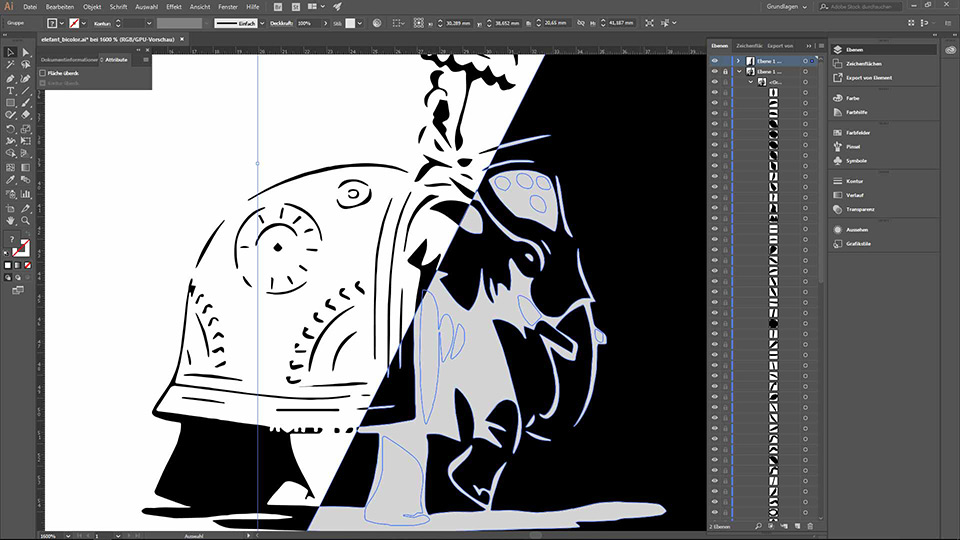Screen dimensions: 960x540
Task: Open the Stil graphic style dropdown
Action: [x=360, y=23]
